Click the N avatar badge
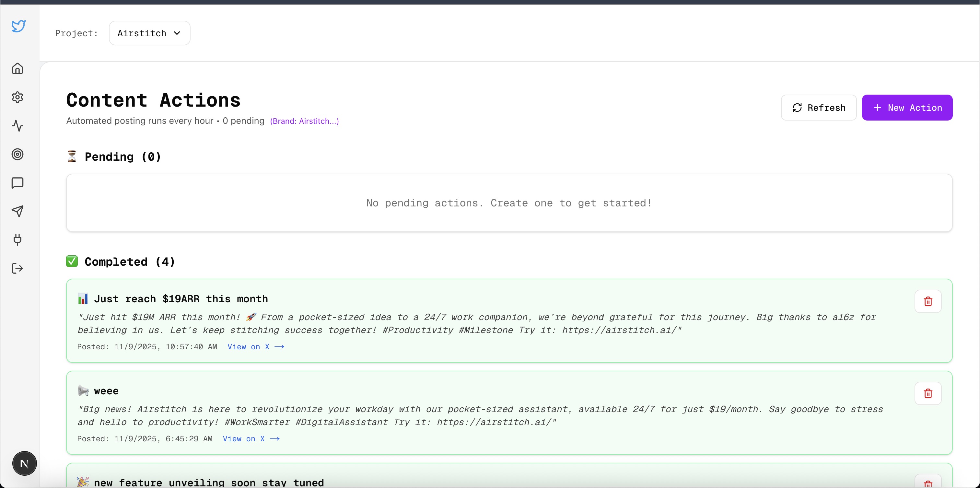Screen dimensions: 980x488 click(24, 463)
